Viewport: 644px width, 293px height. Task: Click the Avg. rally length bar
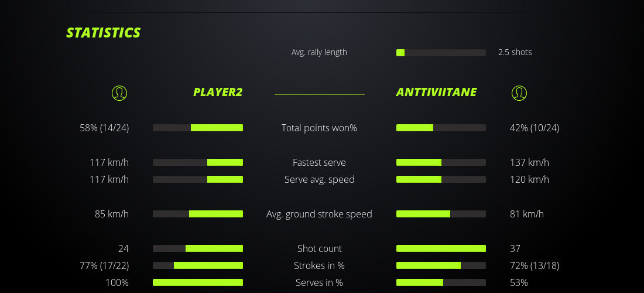click(x=441, y=53)
